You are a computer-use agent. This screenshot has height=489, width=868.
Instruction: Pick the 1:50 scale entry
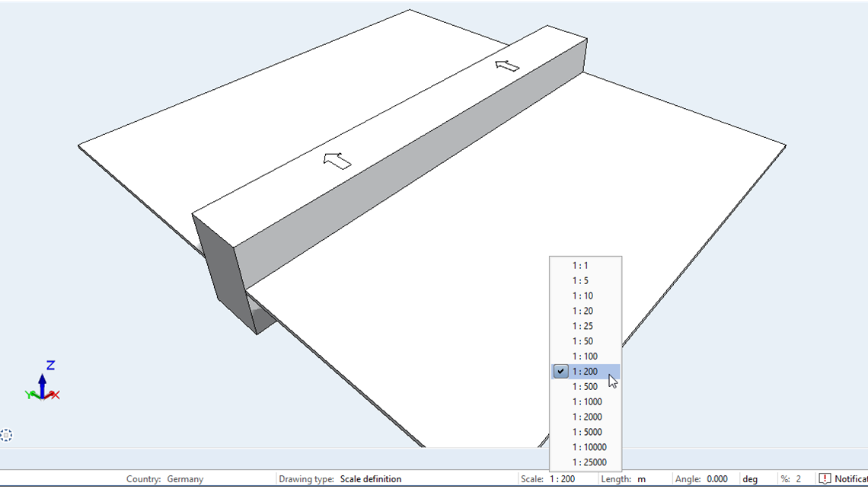click(x=582, y=341)
